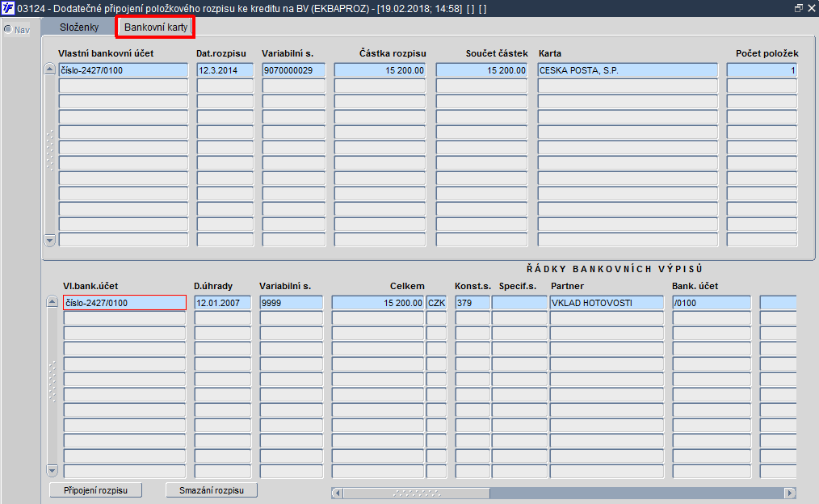
Task: Click the upper table scroll-up arrow
Action: [49, 69]
